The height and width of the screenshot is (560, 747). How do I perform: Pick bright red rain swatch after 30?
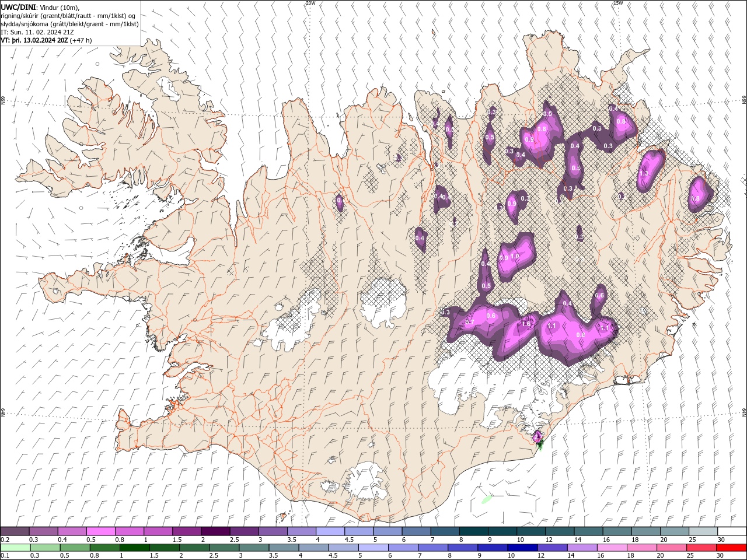click(731, 548)
